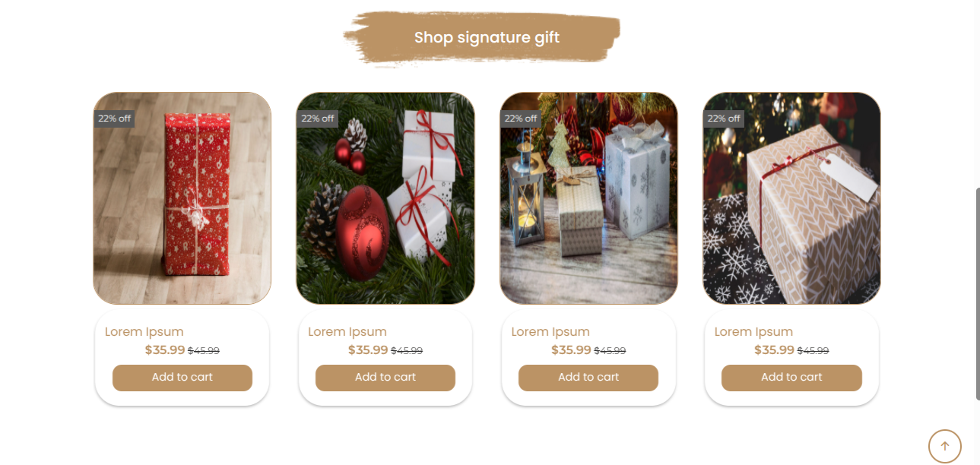Open second product's Lorem Ipsum title
980x465 pixels.
coord(347,332)
